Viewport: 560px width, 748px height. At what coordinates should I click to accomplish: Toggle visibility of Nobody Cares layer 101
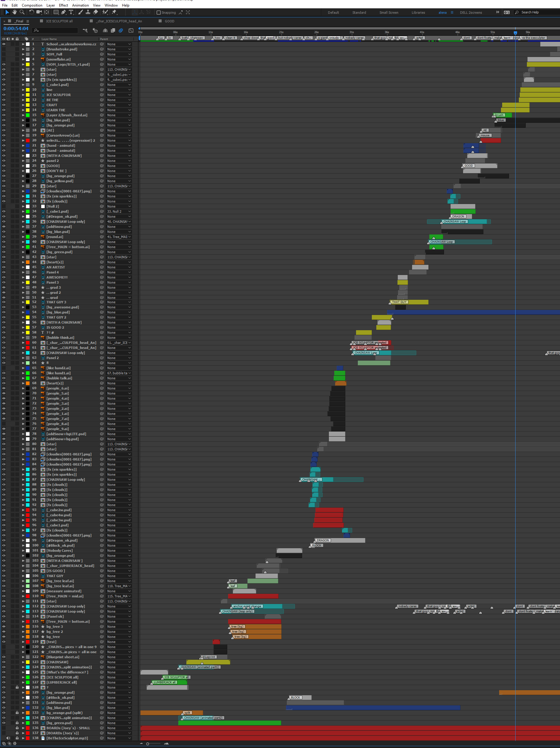(x=4, y=551)
